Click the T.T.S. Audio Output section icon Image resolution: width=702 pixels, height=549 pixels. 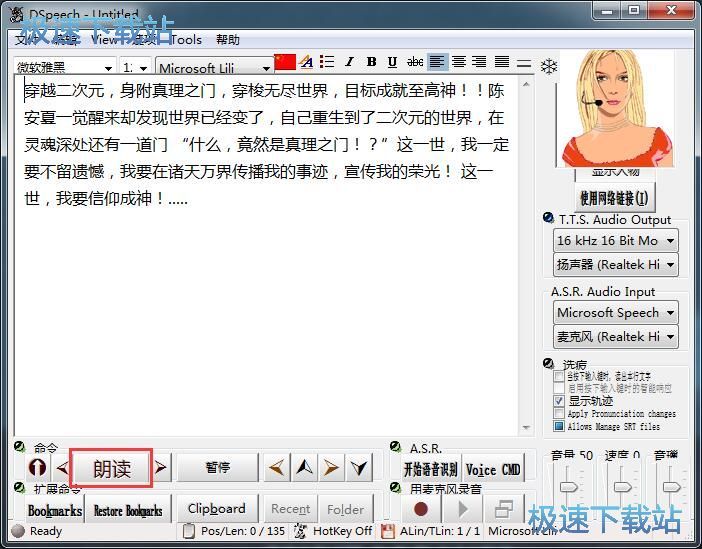(548, 218)
